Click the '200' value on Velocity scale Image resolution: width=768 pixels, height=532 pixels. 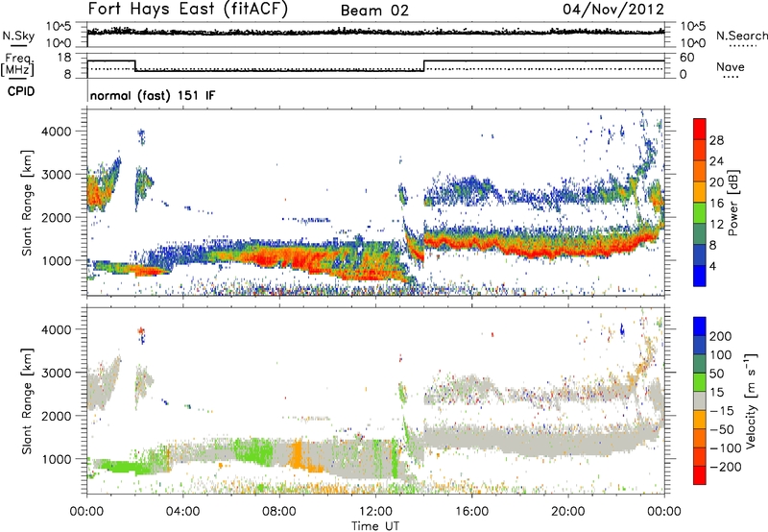coord(721,336)
